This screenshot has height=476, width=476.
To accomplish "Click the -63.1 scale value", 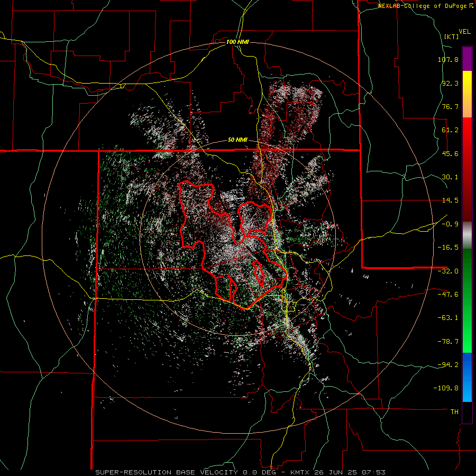I will (448, 318).
